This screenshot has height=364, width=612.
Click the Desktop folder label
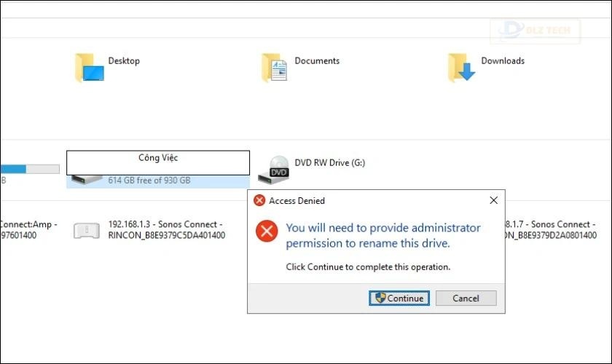(124, 61)
